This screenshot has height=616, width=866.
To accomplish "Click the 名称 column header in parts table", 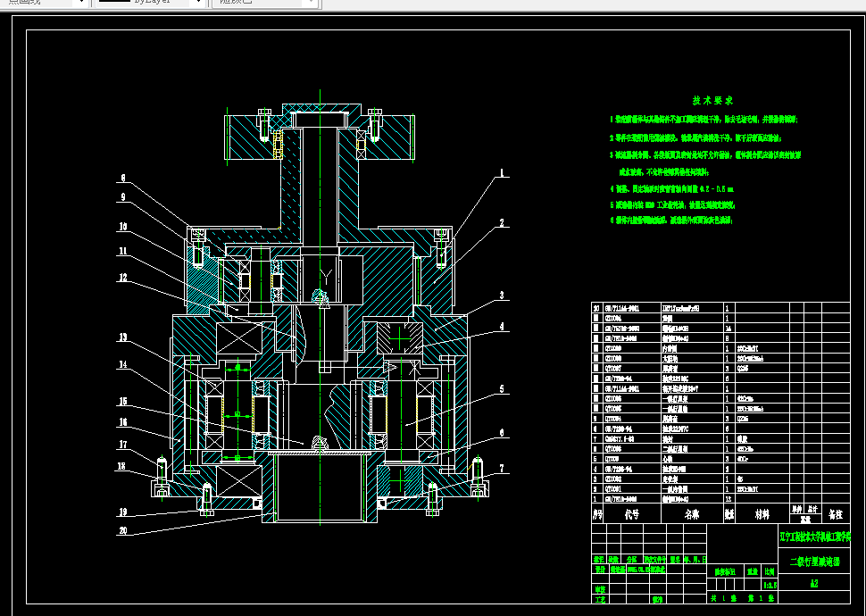I will 692,514.
